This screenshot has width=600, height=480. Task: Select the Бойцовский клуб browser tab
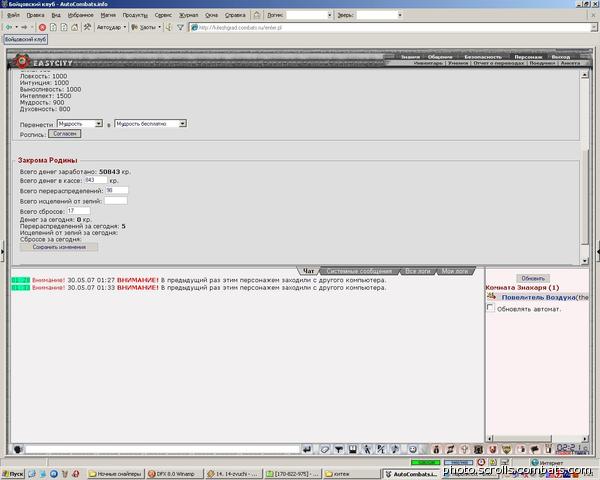coord(25,39)
